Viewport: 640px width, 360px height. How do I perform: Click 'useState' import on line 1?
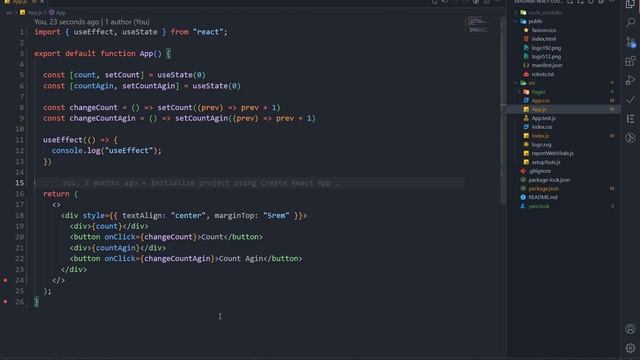(140, 32)
